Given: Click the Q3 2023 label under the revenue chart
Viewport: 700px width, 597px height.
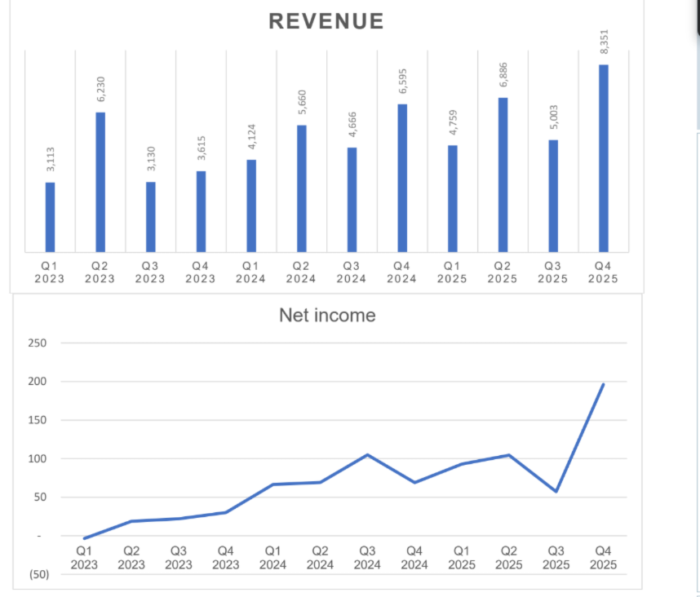Looking at the screenshot, I should (151, 272).
